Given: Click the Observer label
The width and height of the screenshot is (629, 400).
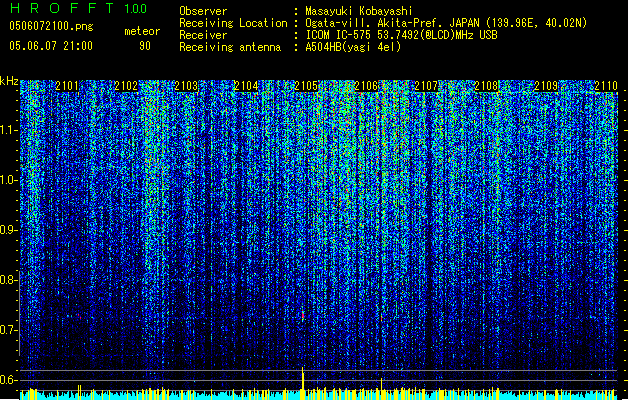Looking at the screenshot, I should coord(203,11).
